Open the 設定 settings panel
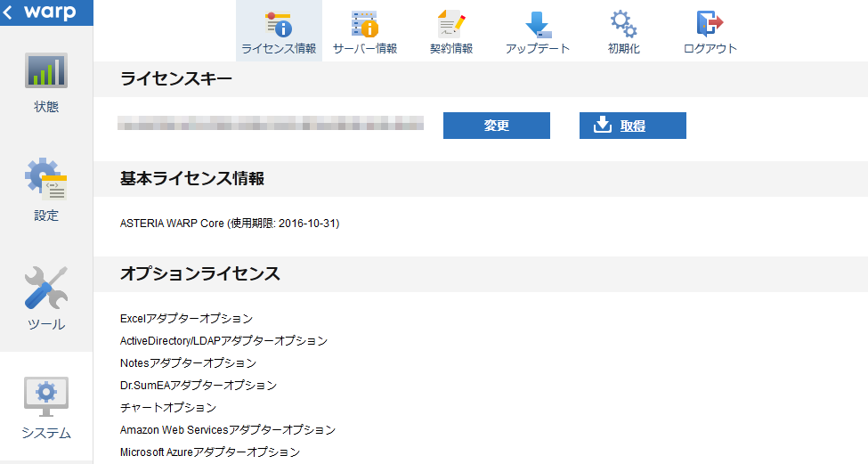 tap(46, 191)
